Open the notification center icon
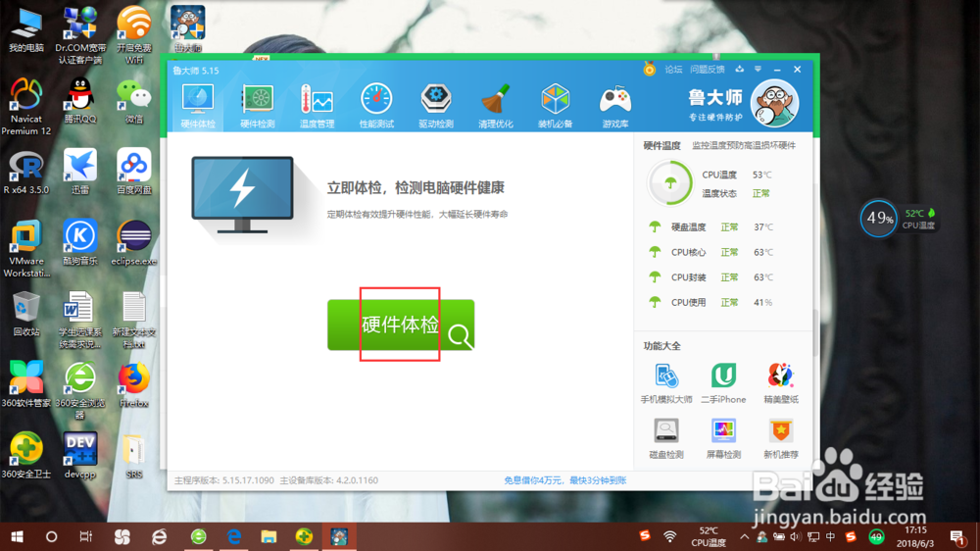 (x=957, y=536)
